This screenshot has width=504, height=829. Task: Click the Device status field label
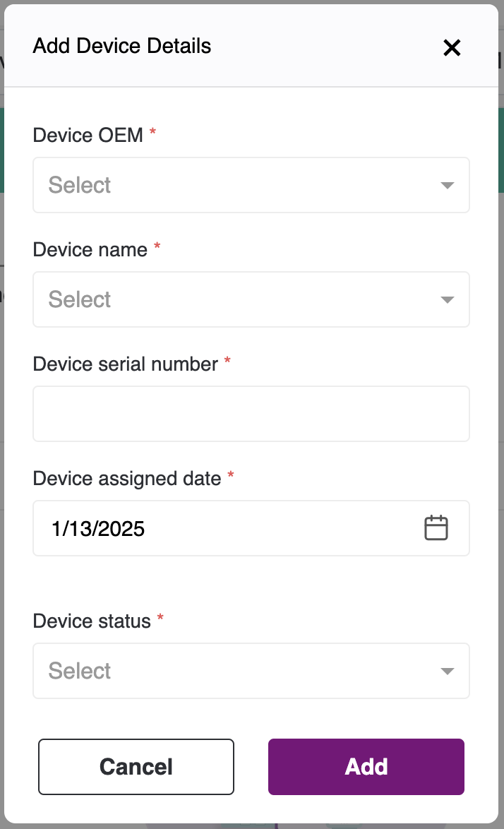tap(92, 621)
